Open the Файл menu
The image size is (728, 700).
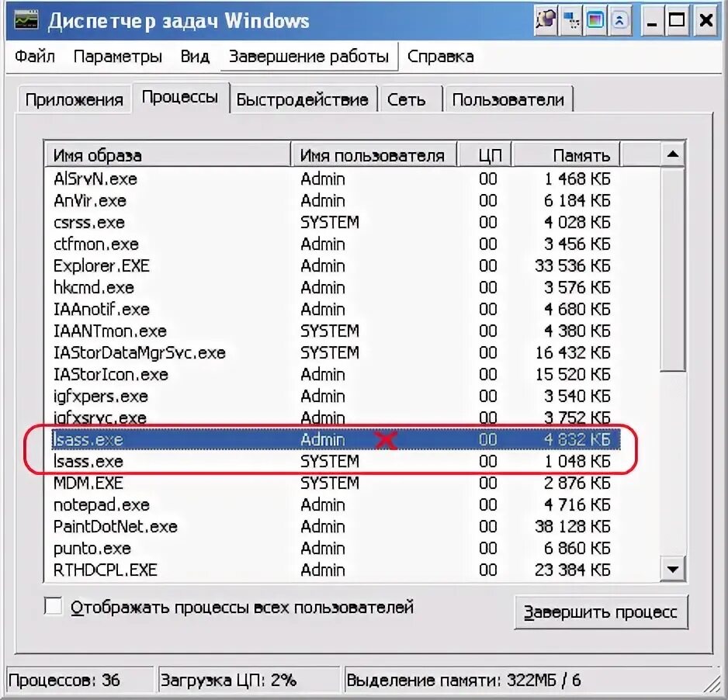(x=35, y=56)
